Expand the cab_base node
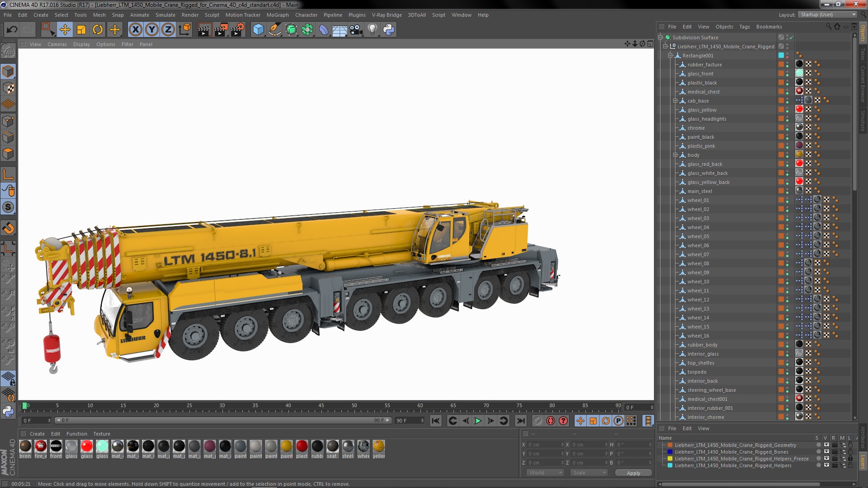The image size is (868, 488). (x=675, y=101)
